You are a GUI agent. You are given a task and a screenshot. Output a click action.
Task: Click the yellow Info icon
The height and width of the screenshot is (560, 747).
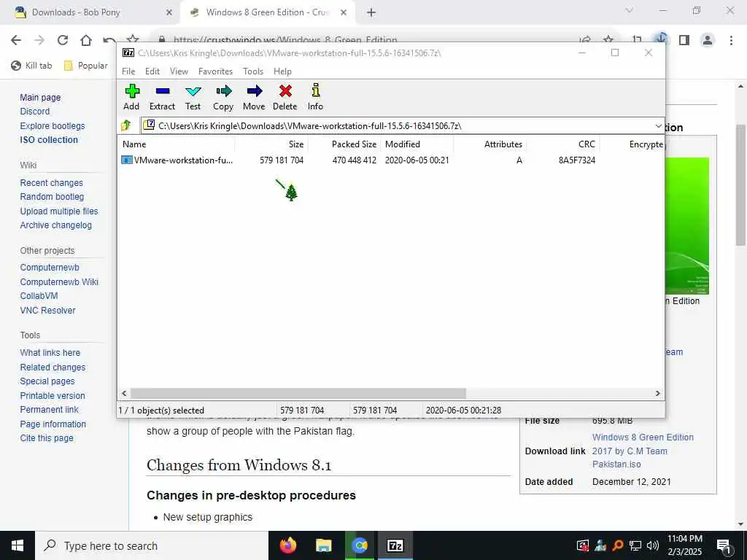click(315, 90)
